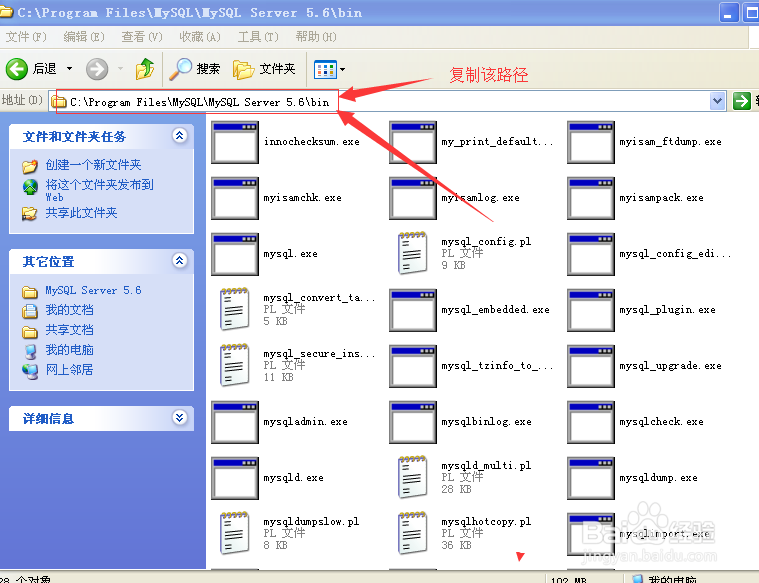Open the 查看(V) menu
The width and height of the screenshot is (759, 583).
pyautogui.click(x=142, y=37)
